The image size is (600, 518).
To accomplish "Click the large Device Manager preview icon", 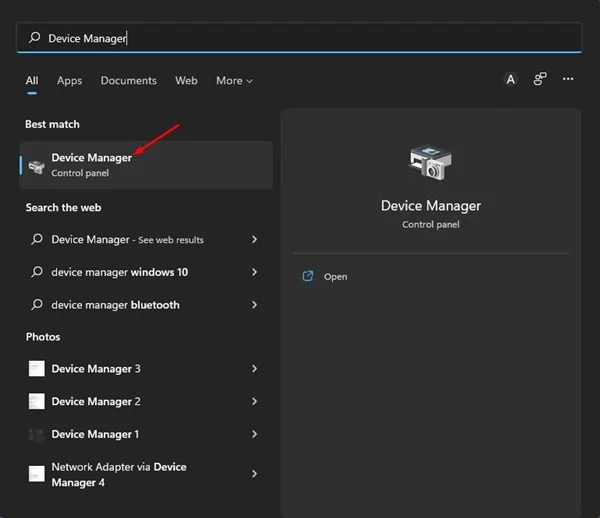I will coord(431,163).
